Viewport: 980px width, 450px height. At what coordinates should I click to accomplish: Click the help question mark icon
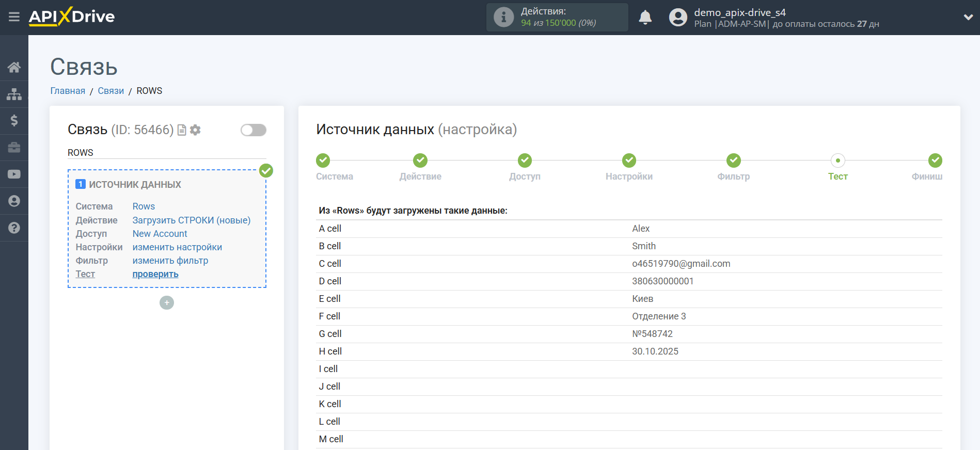pyautogui.click(x=14, y=228)
